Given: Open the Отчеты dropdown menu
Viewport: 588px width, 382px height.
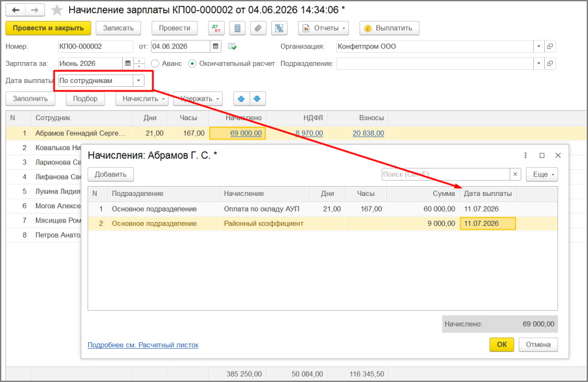Looking at the screenshot, I should point(323,28).
